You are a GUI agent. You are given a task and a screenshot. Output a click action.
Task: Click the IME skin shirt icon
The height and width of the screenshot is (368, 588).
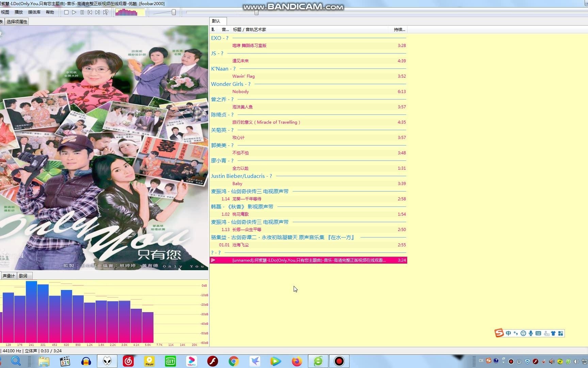(x=553, y=333)
